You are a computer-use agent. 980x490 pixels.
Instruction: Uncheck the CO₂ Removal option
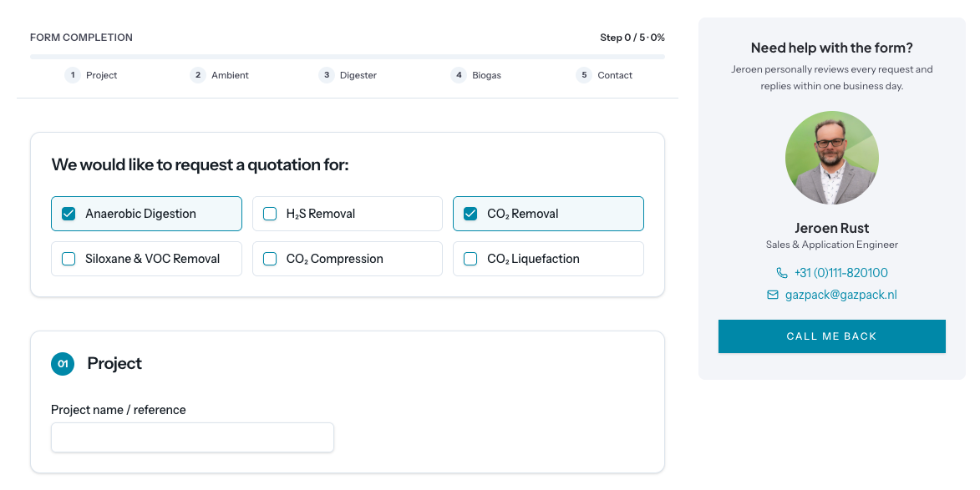470,214
